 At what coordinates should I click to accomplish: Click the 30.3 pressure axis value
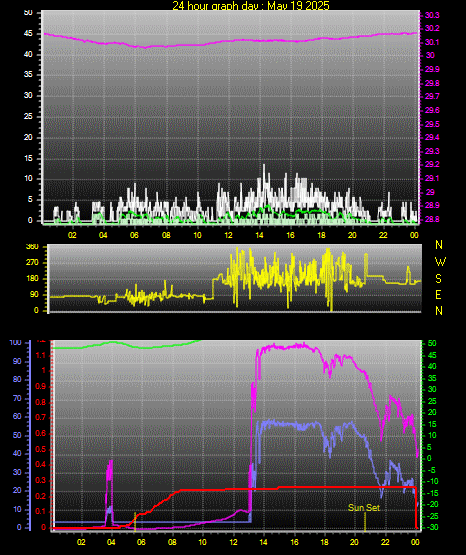[x=432, y=15]
